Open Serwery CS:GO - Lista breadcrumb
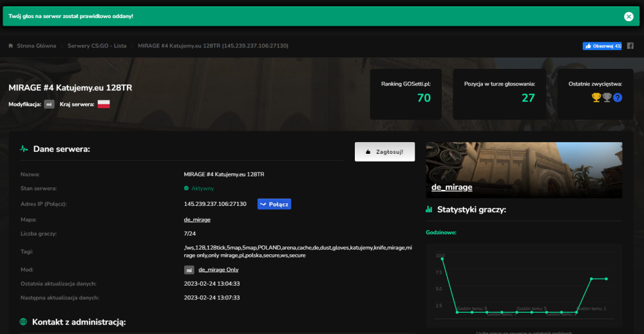 coord(97,46)
